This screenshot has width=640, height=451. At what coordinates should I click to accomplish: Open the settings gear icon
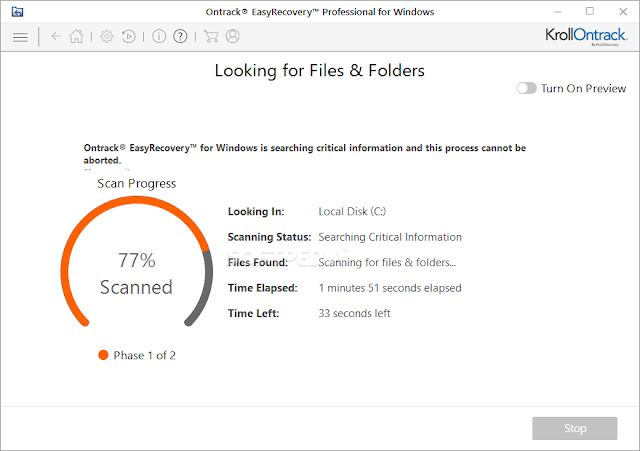pyautogui.click(x=107, y=36)
